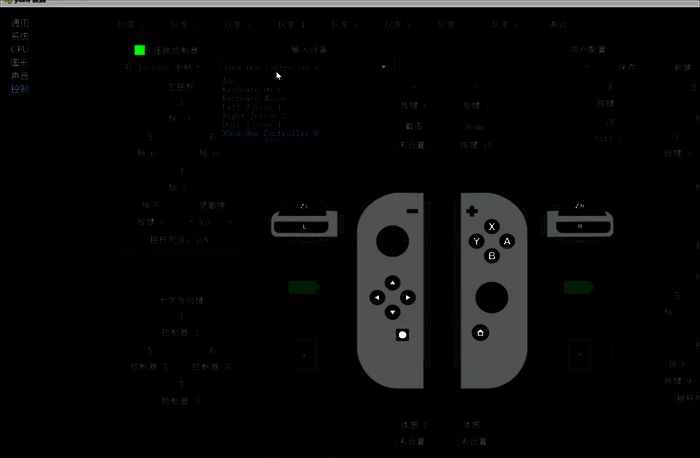Select the 控制 category in sidebar
This screenshot has height=458, width=700.
(20, 88)
